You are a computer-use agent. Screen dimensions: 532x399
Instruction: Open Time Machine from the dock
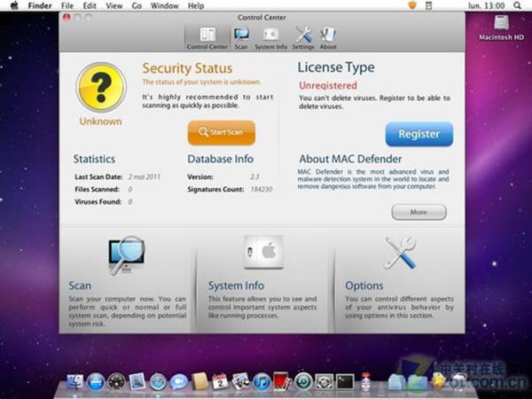[303, 382]
